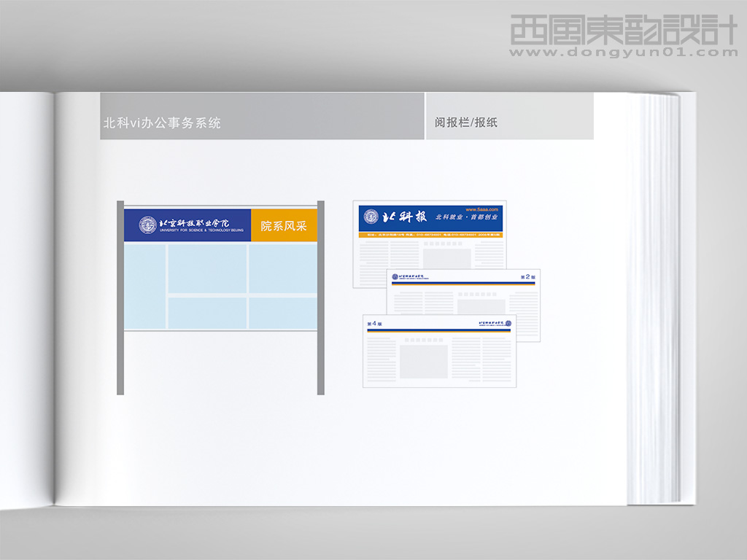
Task: Select the 北科报 calligraphy masthead title
Action: pyautogui.click(x=404, y=217)
